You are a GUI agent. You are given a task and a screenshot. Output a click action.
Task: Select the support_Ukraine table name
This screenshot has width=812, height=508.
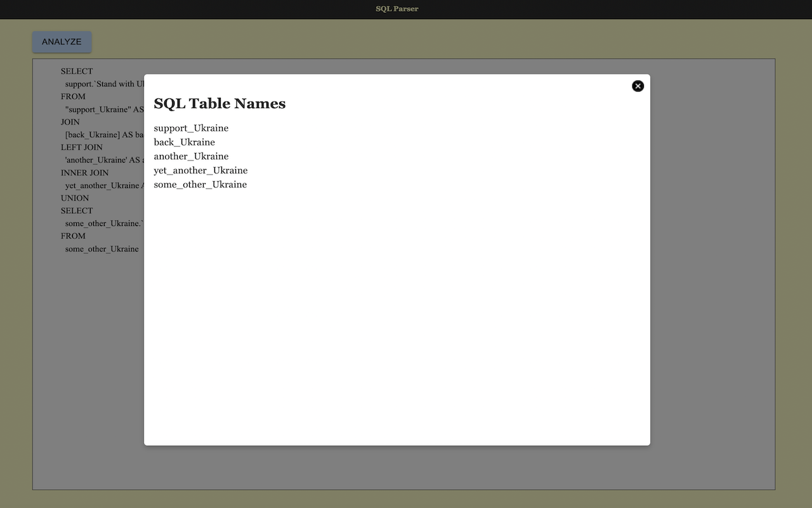coord(191,128)
